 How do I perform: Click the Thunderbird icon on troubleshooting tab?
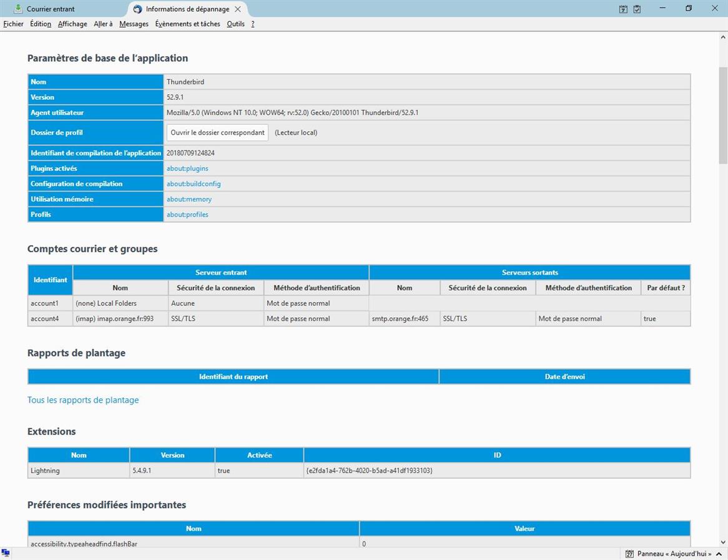pyautogui.click(x=138, y=9)
